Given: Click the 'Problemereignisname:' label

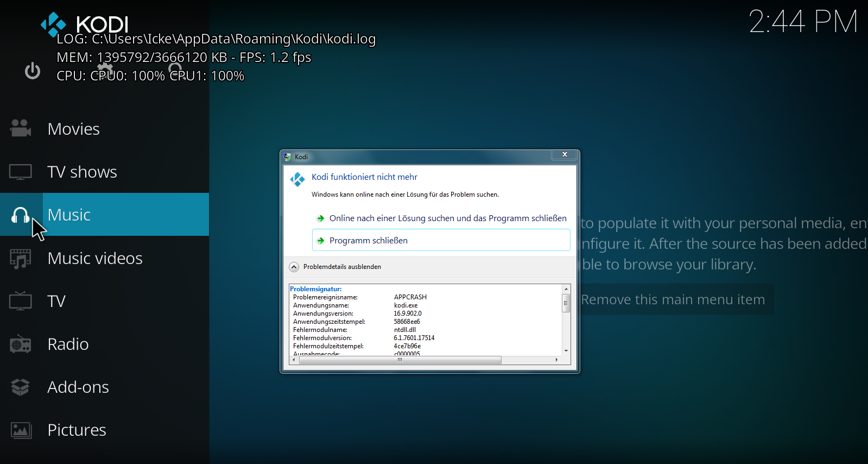Looking at the screenshot, I should (326, 297).
